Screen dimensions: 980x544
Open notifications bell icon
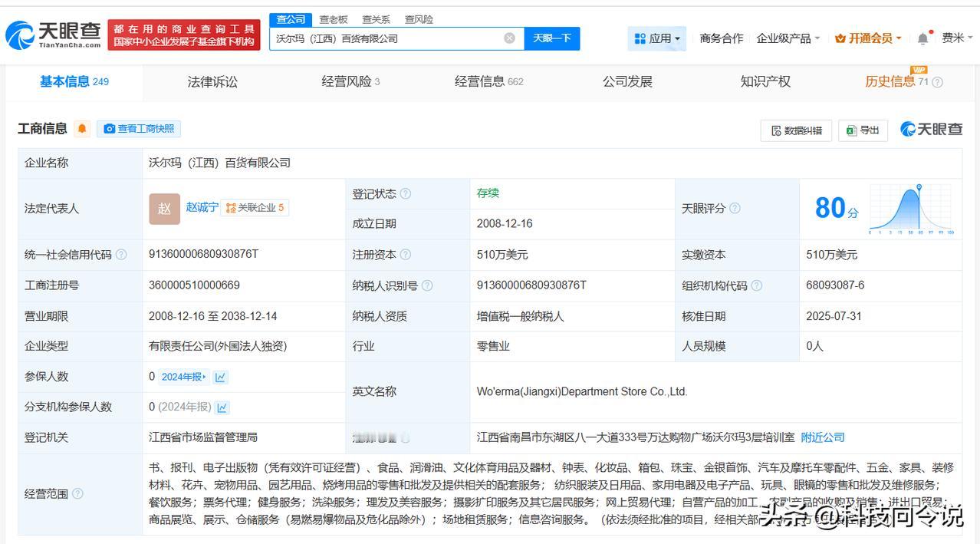tap(922, 38)
